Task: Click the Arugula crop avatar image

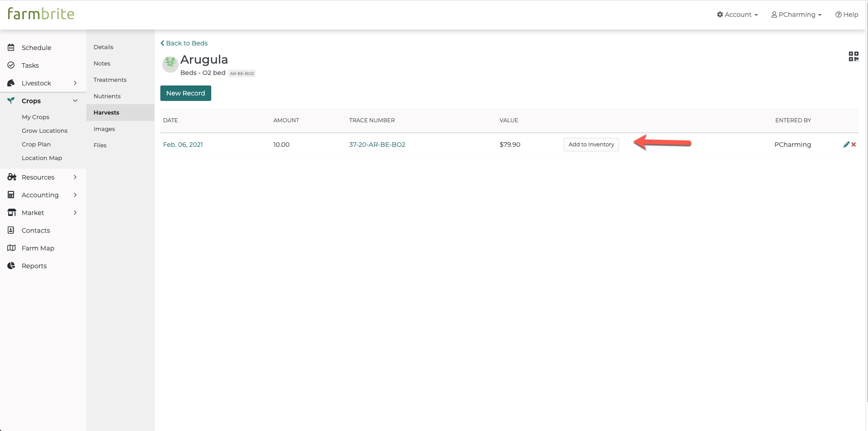Action: click(x=170, y=64)
